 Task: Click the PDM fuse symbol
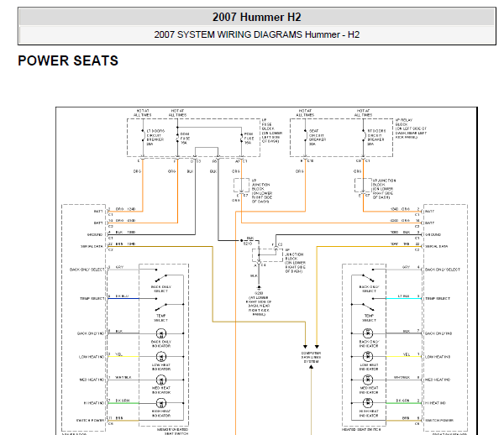click(x=241, y=138)
